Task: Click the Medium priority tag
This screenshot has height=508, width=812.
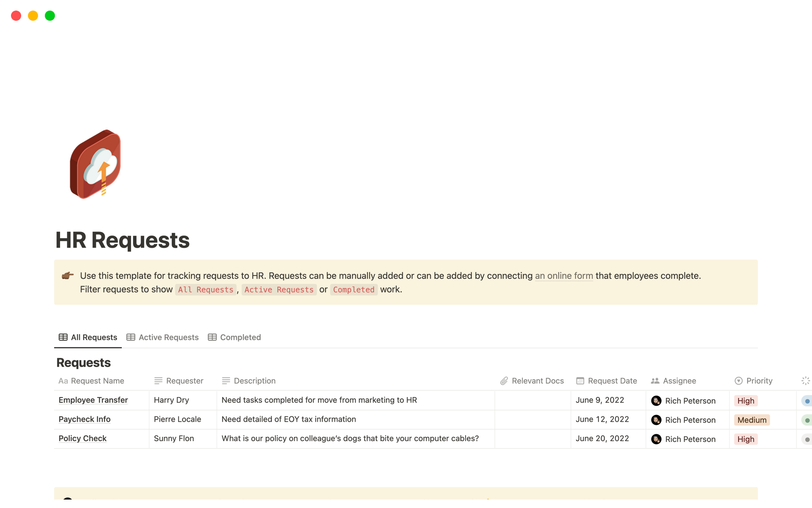Action: pyautogui.click(x=752, y=420)
